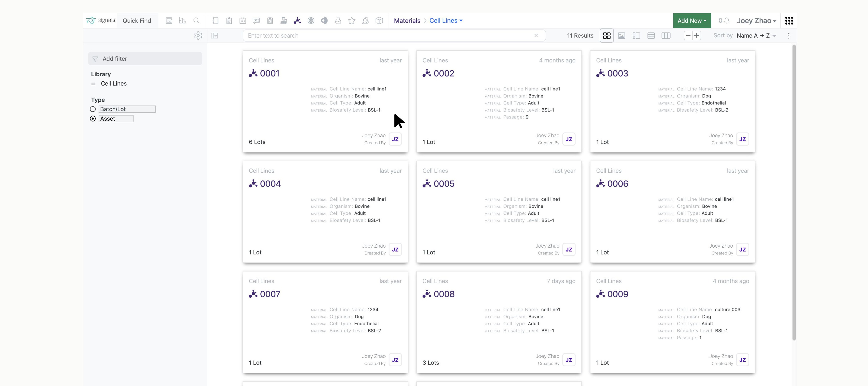
Task: Open the three-dot more options menu
Action: [x=789, y=36]
